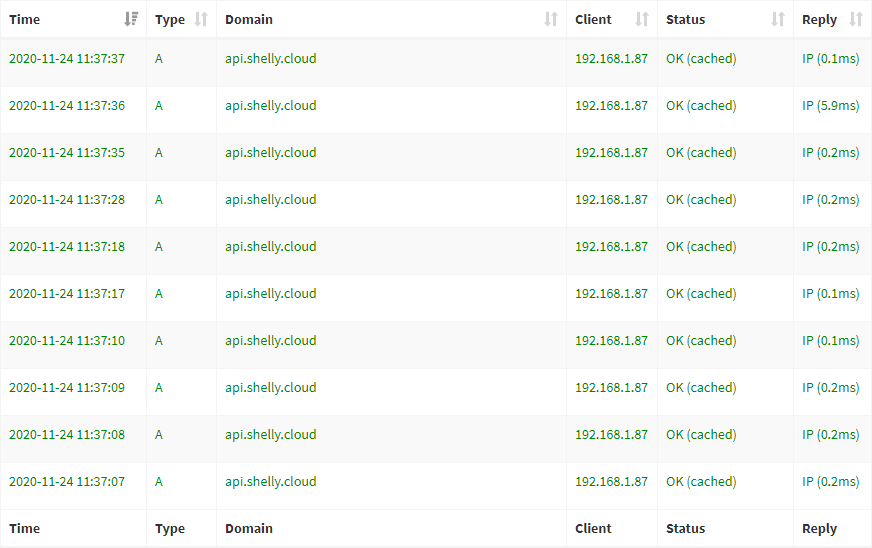
Task: Select timestamp 2020-11-24 11:37:09
Action: (67, 388)
